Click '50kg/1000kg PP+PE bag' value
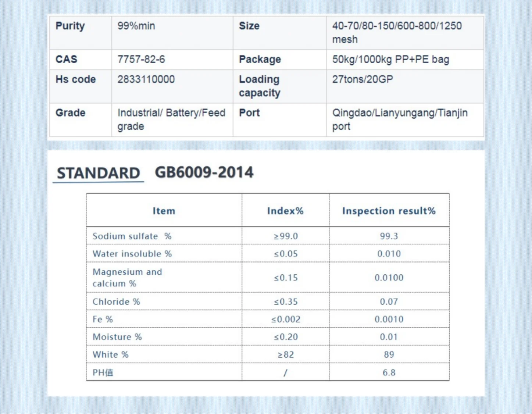This screenshot has height=414, width=532. coord(390,59)
